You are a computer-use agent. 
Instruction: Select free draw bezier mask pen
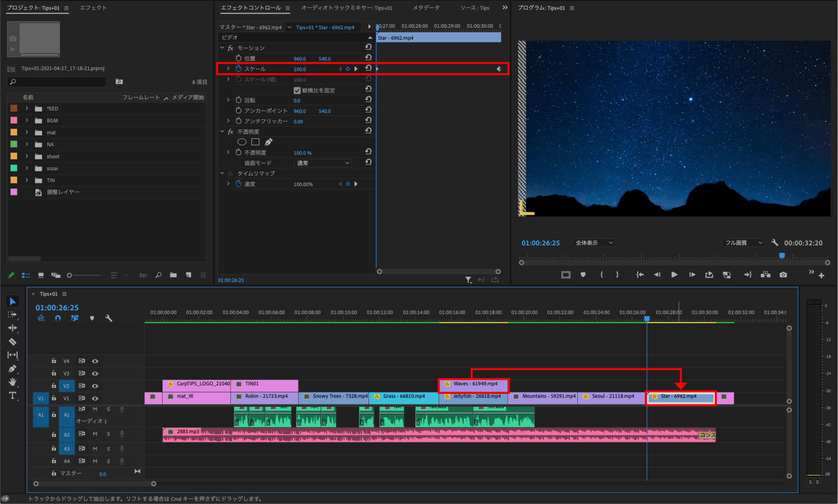tap(269, 142)
